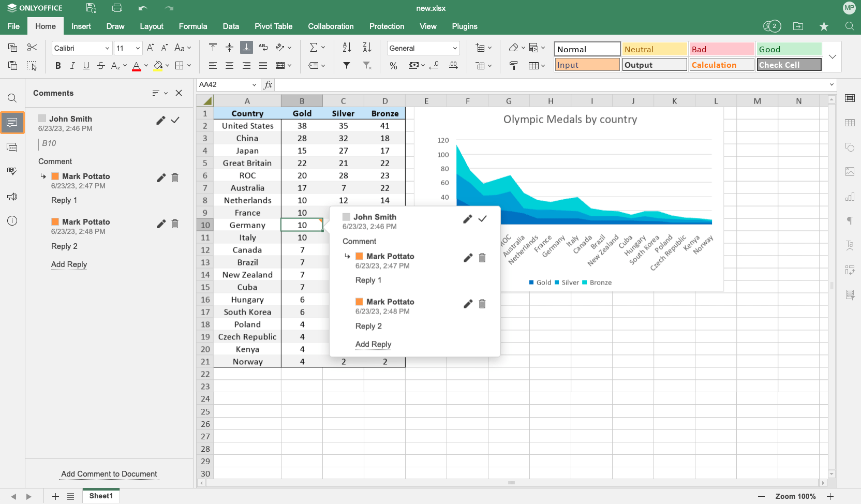Switch to the Formula tab
The height and width of the screenshot is (504, 861).
click(x=193, y=26)
